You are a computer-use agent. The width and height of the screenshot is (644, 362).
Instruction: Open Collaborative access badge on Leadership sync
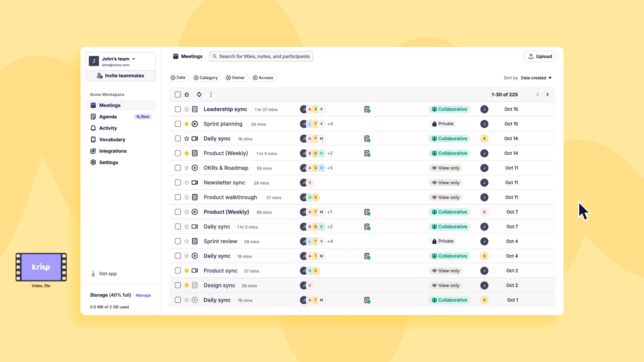pos(449,109)
